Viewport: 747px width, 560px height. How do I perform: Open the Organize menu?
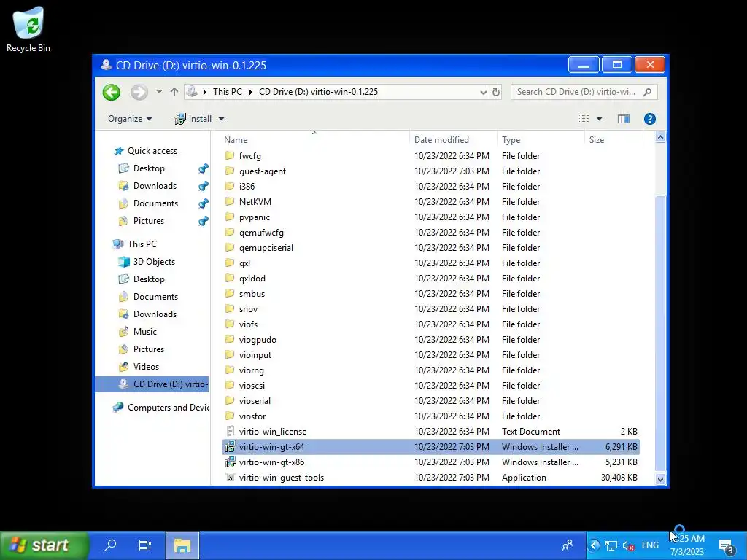point(130,119)
